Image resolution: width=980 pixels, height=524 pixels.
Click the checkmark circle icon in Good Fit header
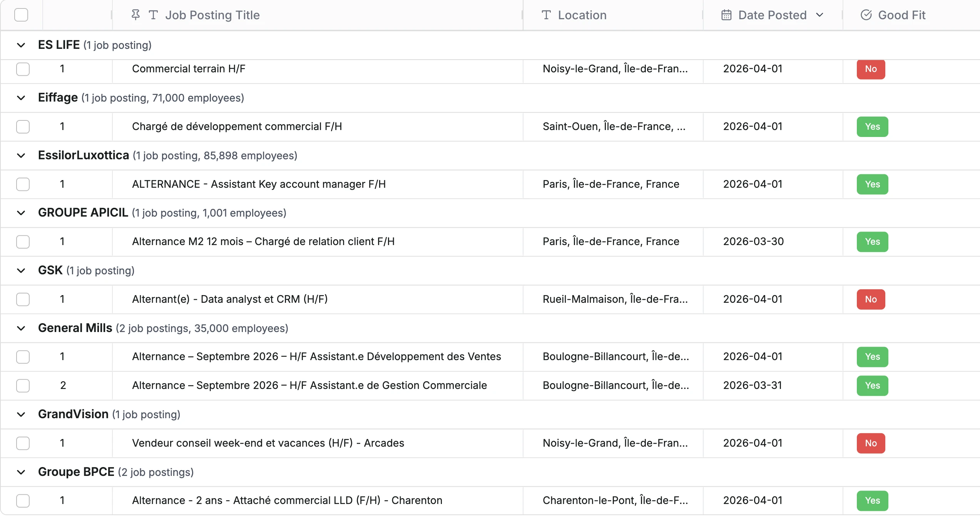click(866, 15)
